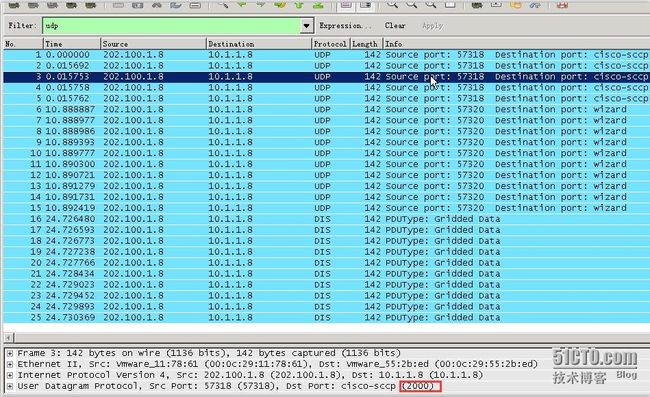Screen dimensions: 650x397
Task: Select DIS packet 17 at time 24.726593
Action: click(327, 230)
